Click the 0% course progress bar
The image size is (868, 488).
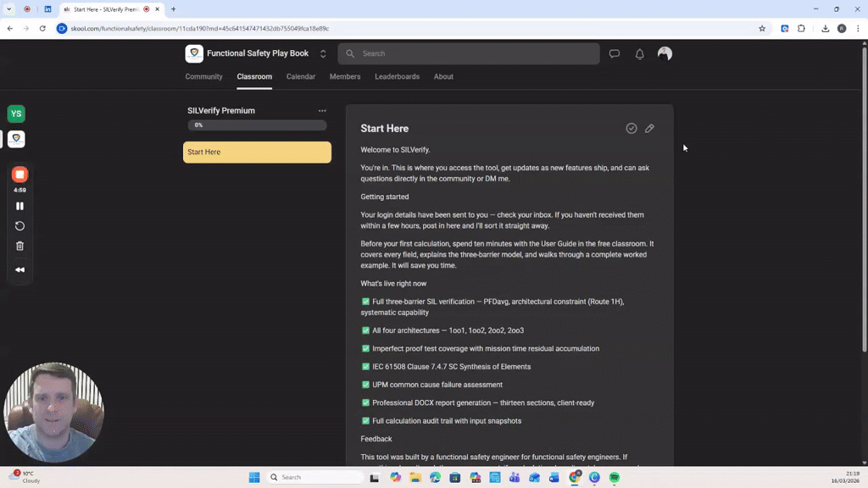click(257, 125)
